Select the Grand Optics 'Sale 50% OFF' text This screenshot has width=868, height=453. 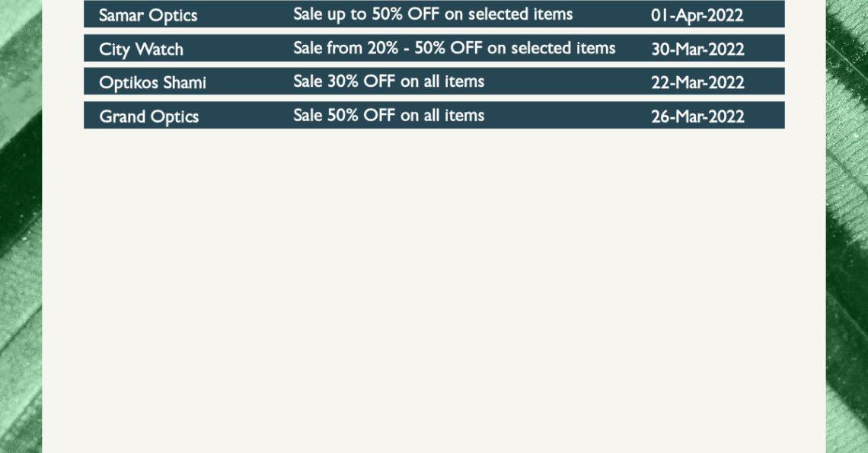tap(388, 115)
